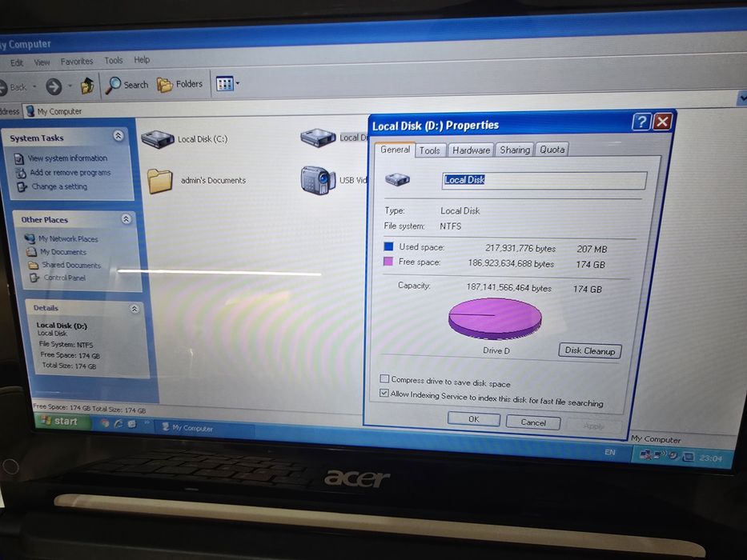Toggle the Folders toolbar button
The height and width of the screenshot is (560, 747).
pos(179,84)
